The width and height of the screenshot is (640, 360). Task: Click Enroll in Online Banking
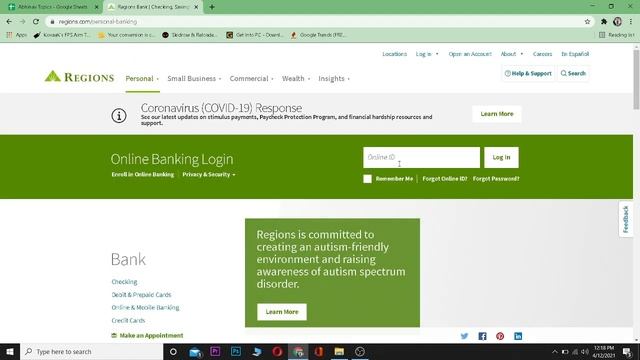coord(142,175)
